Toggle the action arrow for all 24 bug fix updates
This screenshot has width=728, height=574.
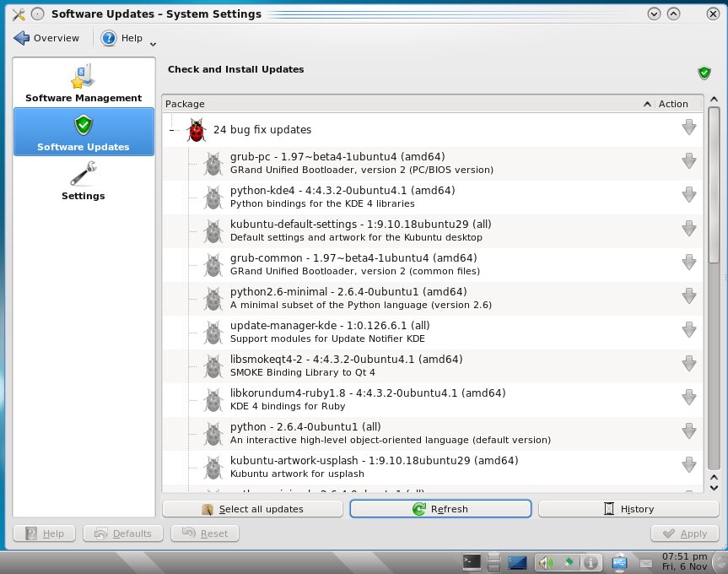[688, 127]
